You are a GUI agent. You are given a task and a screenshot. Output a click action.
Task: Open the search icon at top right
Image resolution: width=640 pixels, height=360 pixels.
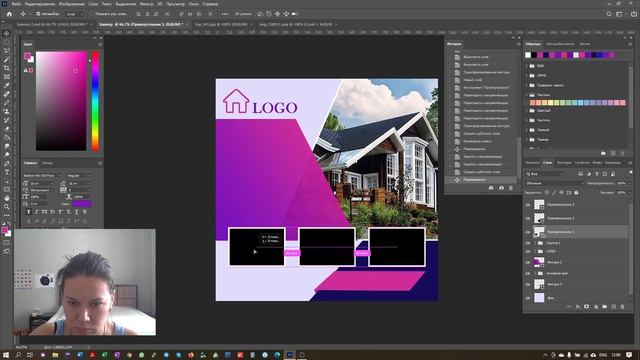[609, 14]
